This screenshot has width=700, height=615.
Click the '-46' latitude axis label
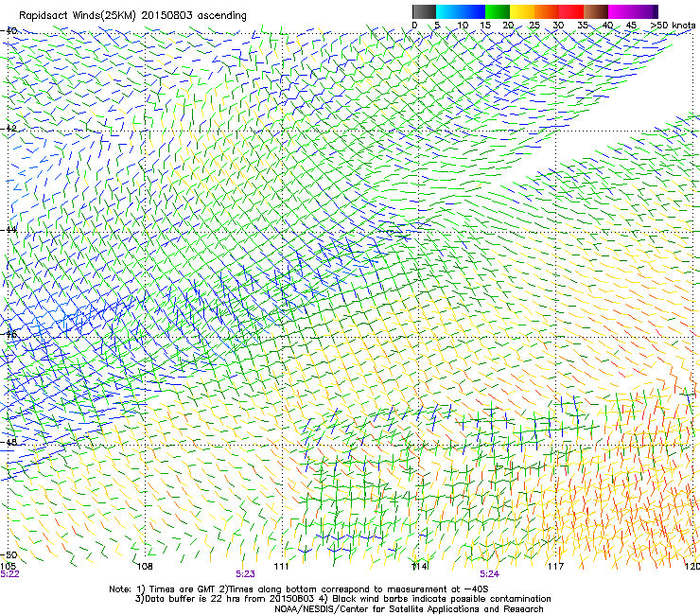pyautogui.click(x=9, y=334)
